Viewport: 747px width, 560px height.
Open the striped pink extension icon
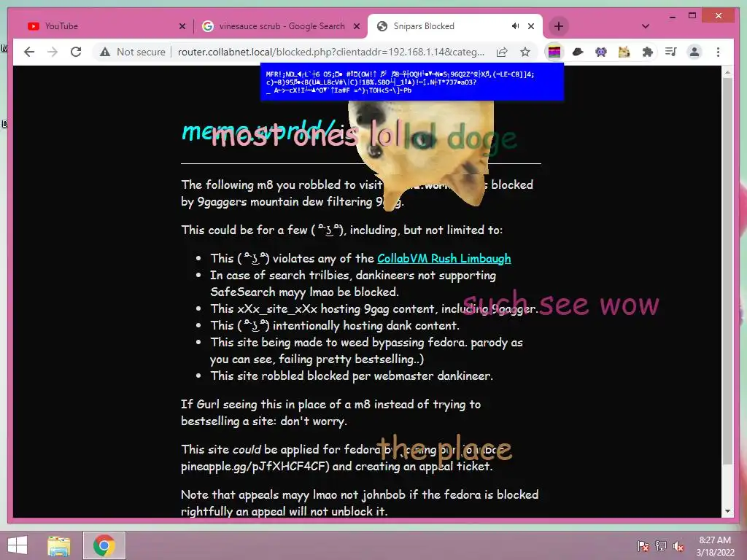[554, 52]
